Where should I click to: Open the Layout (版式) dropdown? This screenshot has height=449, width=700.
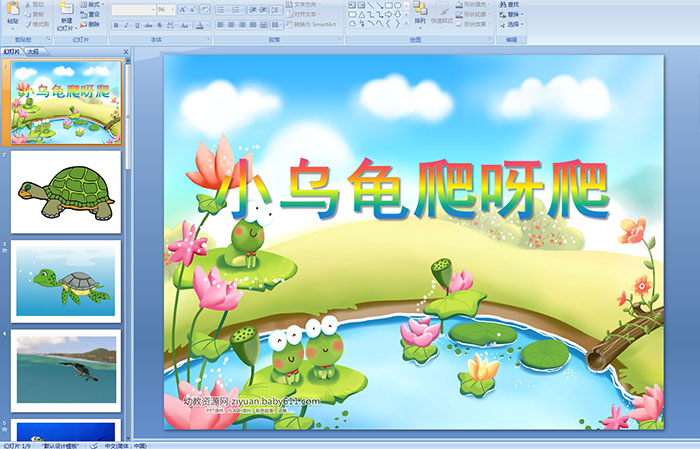pyautogui.click(x=92, y=4)
